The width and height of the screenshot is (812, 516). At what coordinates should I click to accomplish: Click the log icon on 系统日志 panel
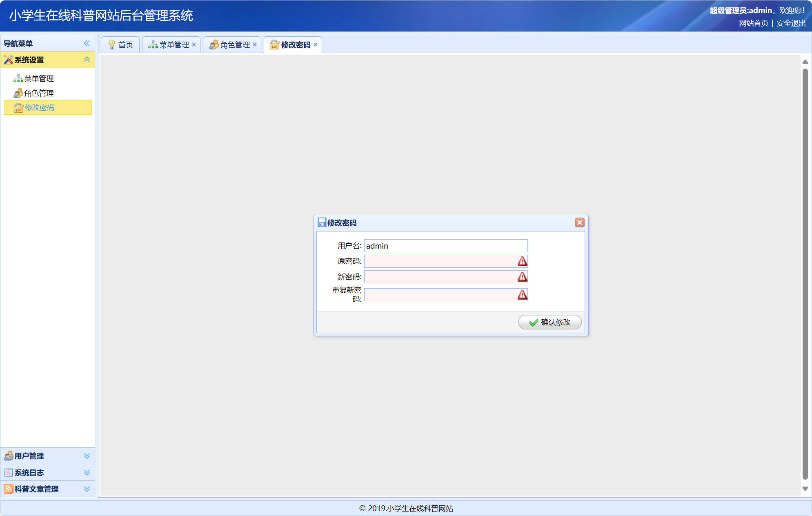pos(8,472)
